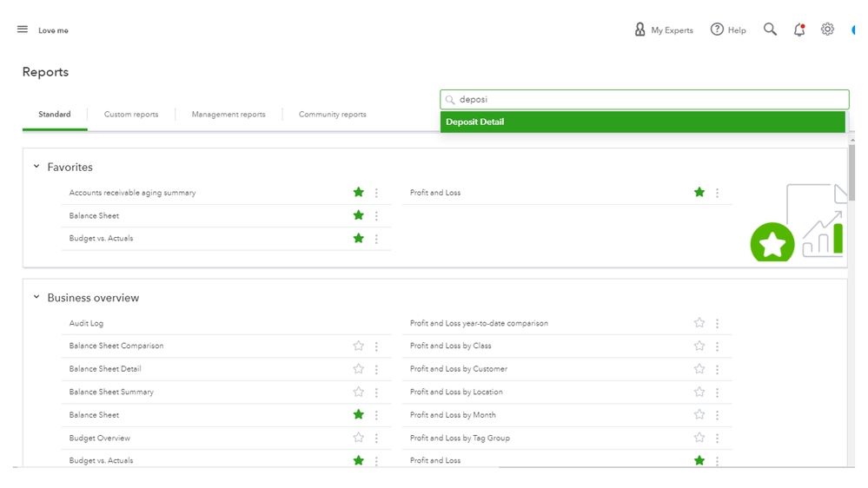Favorite the Profit and Loss by Month report
Image resolution: width=868 pixels, height=488 pixels.
(x=699, y=415)
